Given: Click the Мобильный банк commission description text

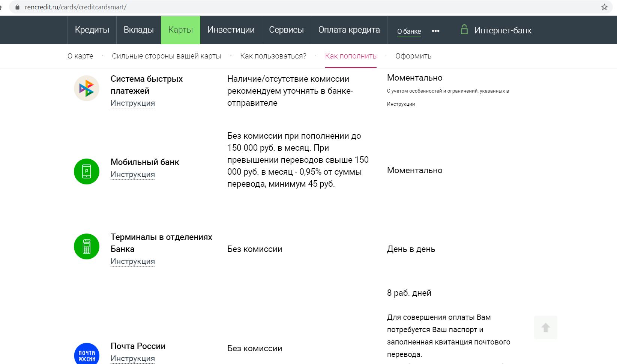Looking at the screenshot, I should (x=298, y=160).
